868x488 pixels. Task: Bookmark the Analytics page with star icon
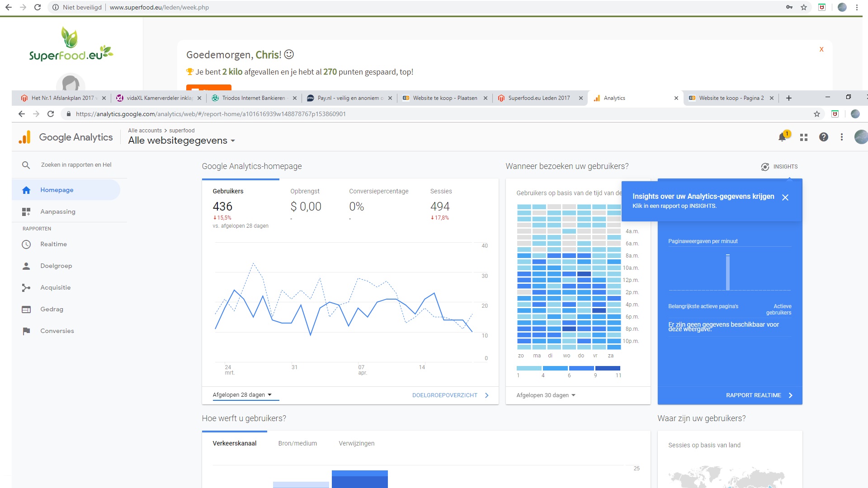click(817, 114)
